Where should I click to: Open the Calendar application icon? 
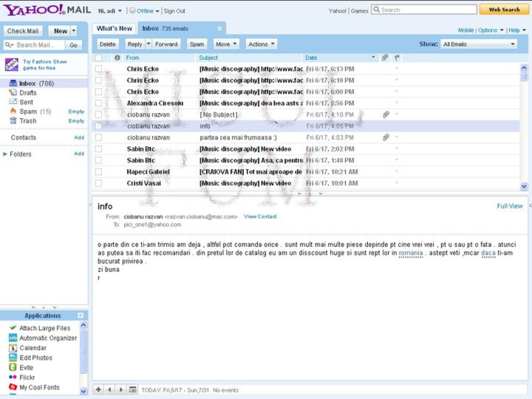[13, 348]
